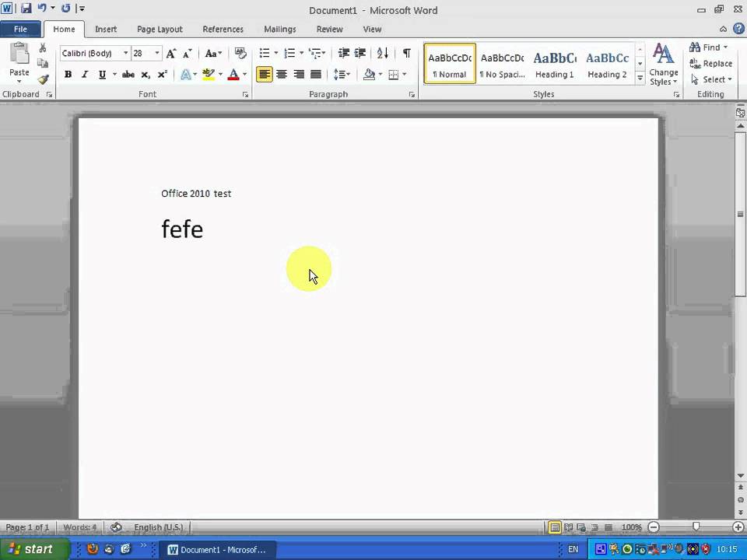Screen dimensions: 747x560
Task: Open the Select menu button
Action: pyautogui.click(x=711, y=79)
